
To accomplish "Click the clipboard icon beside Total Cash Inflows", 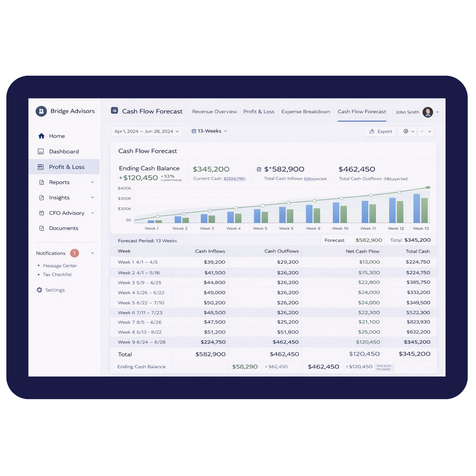I will (x=259, y=169).
